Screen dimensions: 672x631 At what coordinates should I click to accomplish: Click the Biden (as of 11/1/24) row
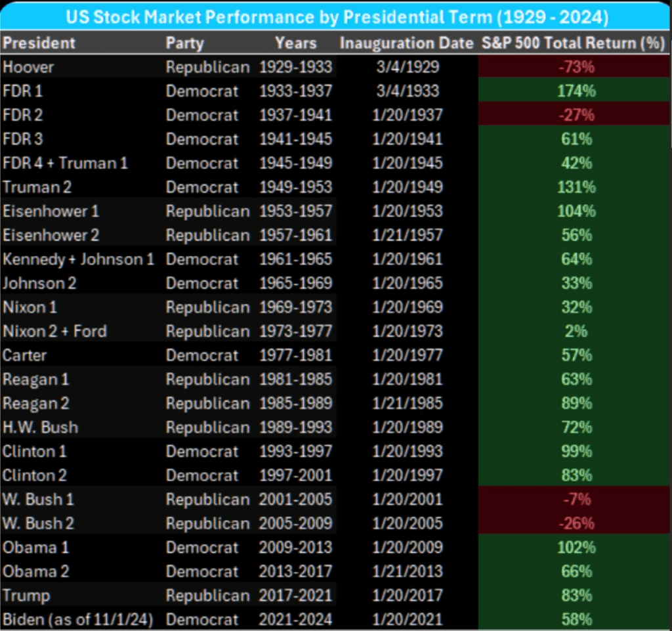(x=79, y=619)
